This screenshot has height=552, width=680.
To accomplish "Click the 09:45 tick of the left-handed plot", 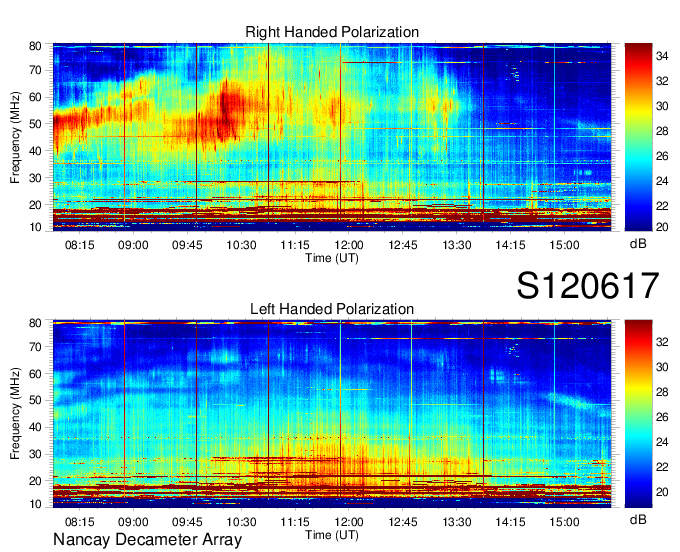I will [x=187, y=522].
